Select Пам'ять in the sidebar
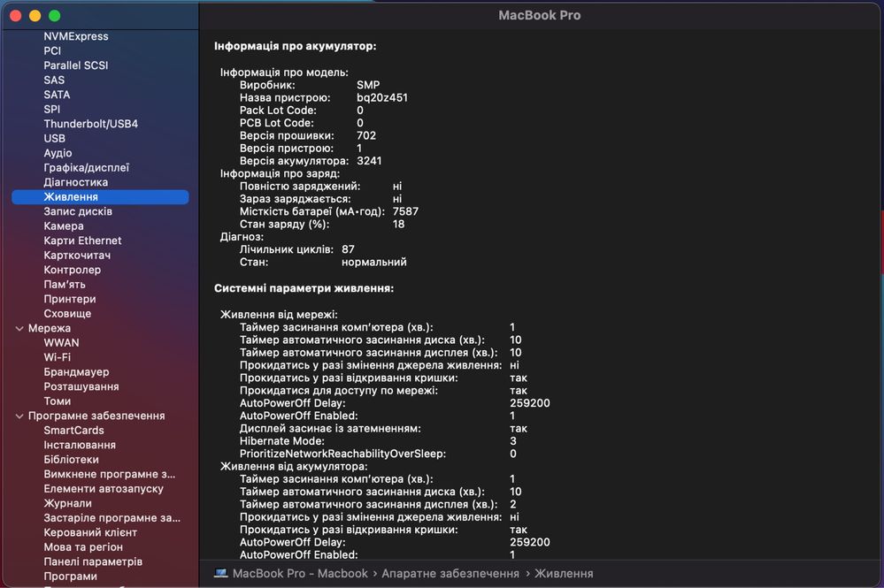The width and height of the screenshot is (884, 588). pos(65,285)
